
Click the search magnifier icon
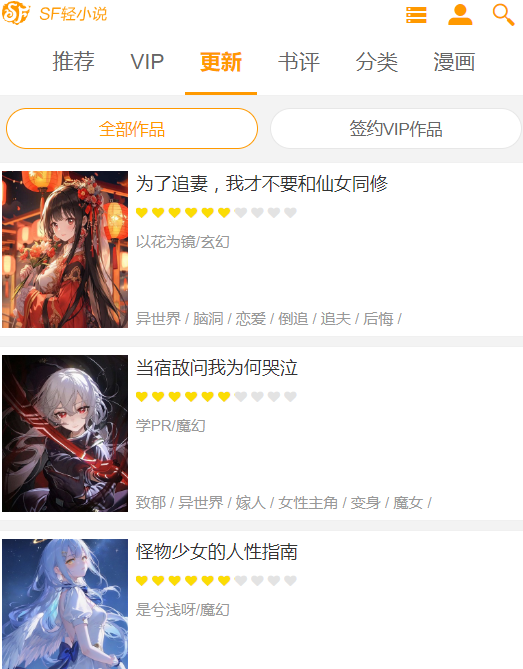tap(503, 15)
